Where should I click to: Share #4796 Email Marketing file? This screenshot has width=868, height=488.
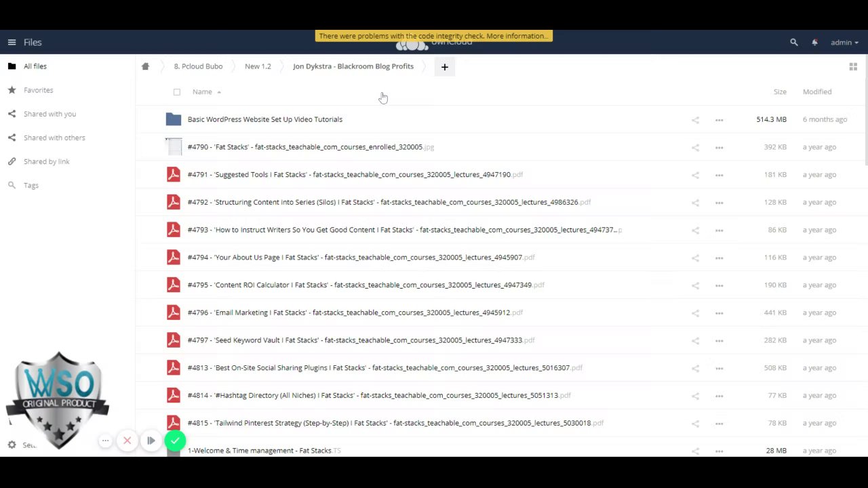pos(695,312)
